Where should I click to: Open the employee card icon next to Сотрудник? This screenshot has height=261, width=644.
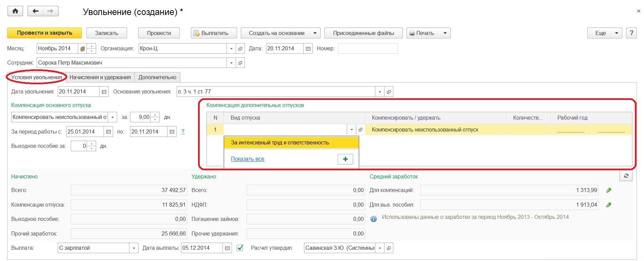[240, 63]
